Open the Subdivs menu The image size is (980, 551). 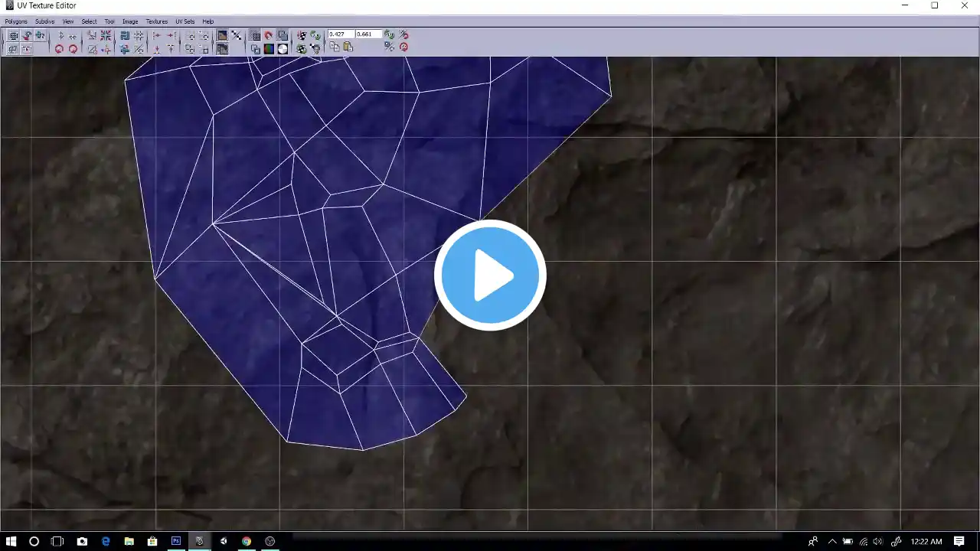pos(45,21)
